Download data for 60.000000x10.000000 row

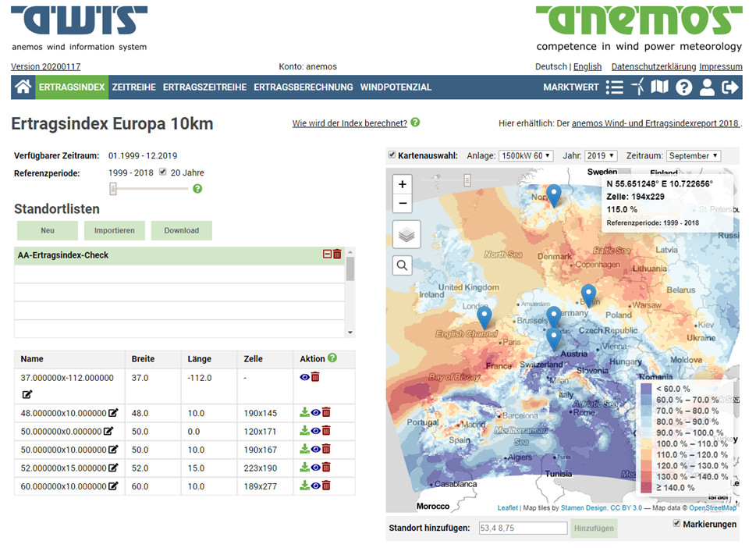click(304, 486)
